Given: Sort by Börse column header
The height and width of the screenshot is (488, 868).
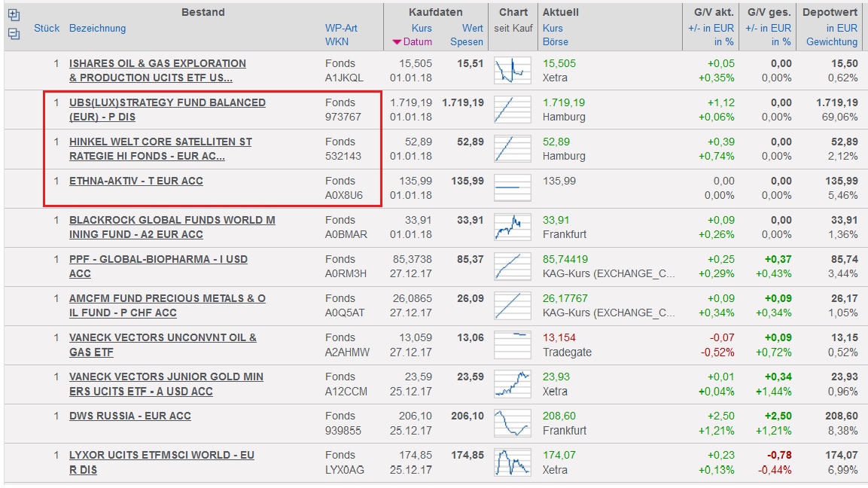Looking at the screenshot, I should tap(556, 42).
